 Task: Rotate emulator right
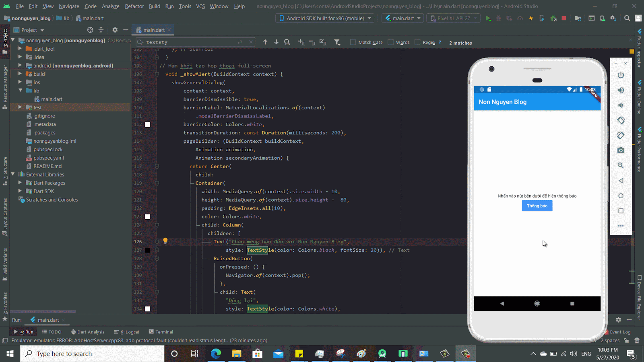point(621,136)
